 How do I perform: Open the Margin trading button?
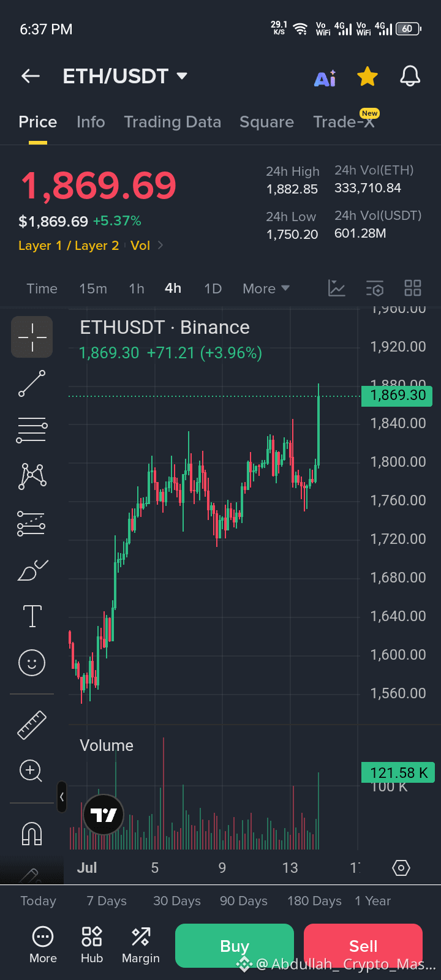[141, 945]
